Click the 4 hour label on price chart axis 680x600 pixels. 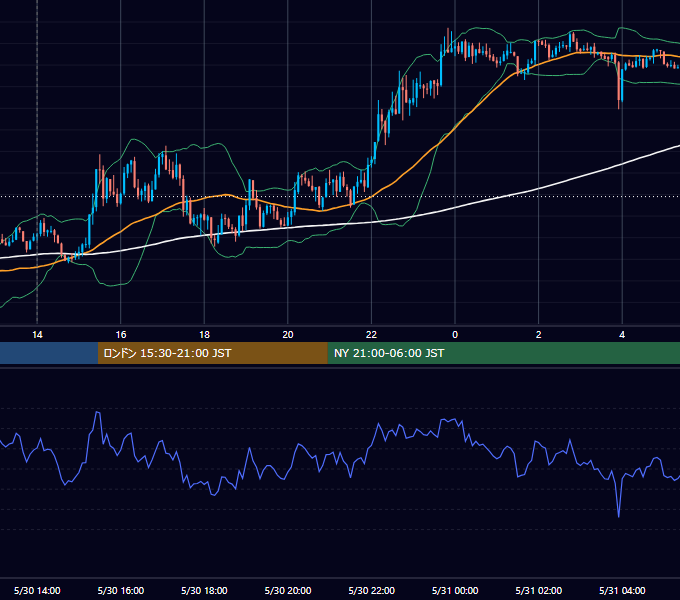click(622, 335)
